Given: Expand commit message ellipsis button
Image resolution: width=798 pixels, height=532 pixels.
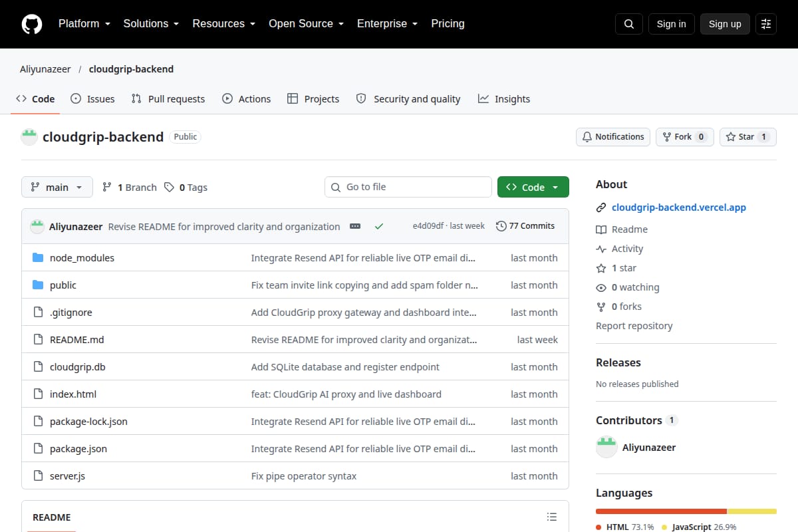Looking at the screenshot, I should [x=355, y=226].
